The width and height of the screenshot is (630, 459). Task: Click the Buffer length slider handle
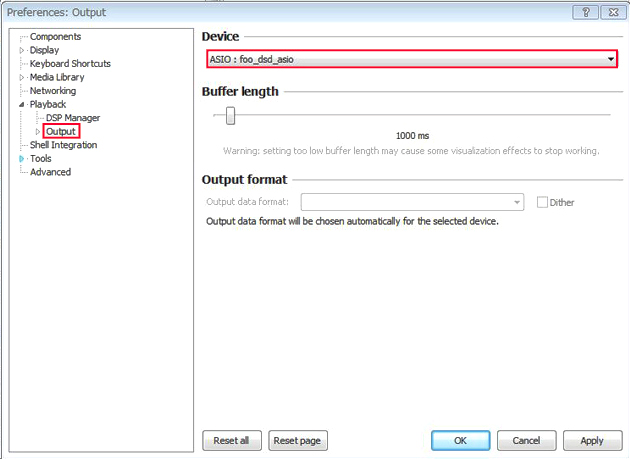[230, 116]
